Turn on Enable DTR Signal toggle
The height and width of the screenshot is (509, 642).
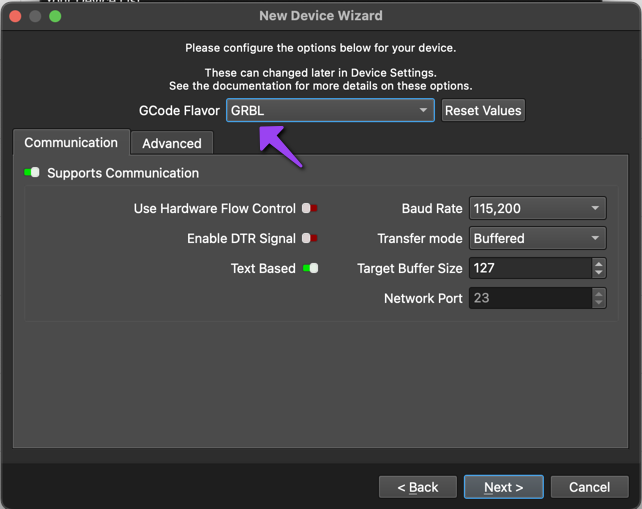pos(310,239)
